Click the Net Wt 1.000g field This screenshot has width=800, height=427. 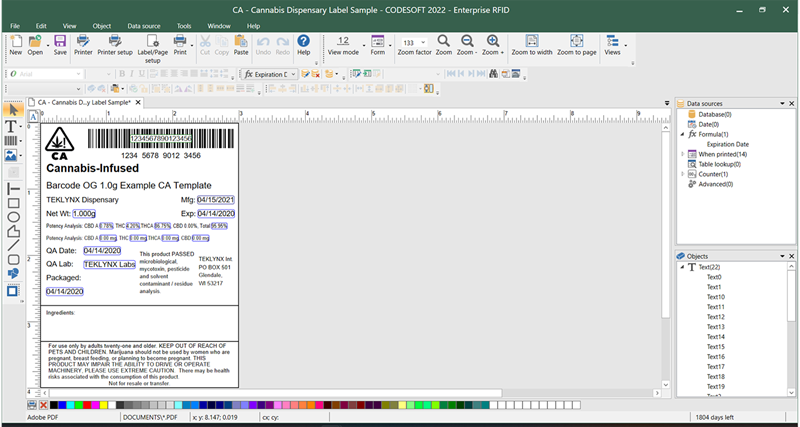click(x=84, y=213)
